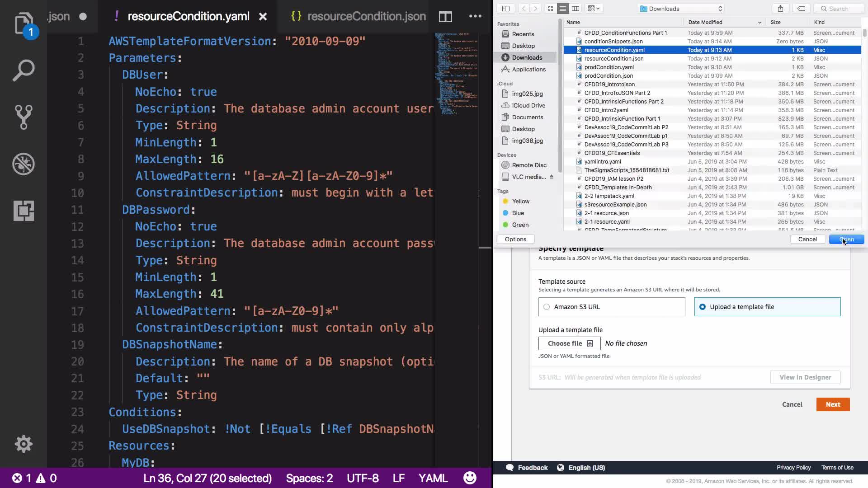Open the Source Control view

tap(24, 117)
